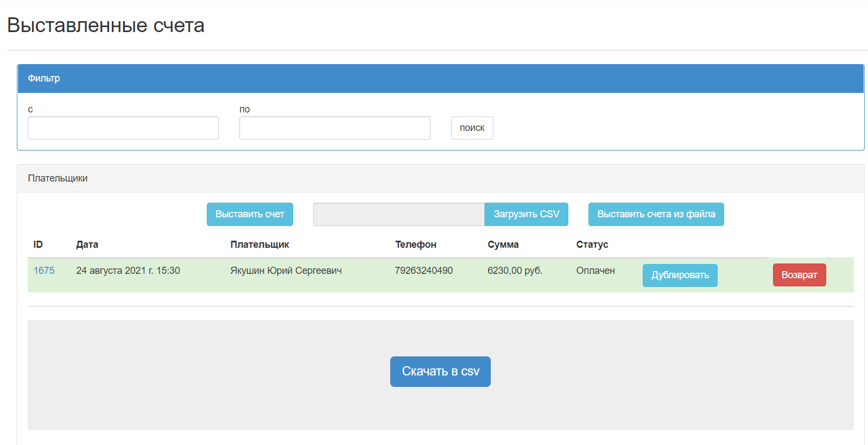Select payer name Якушин Юрий Сергеевич
This screenshot has height=445, width=868.
(286, 271)
